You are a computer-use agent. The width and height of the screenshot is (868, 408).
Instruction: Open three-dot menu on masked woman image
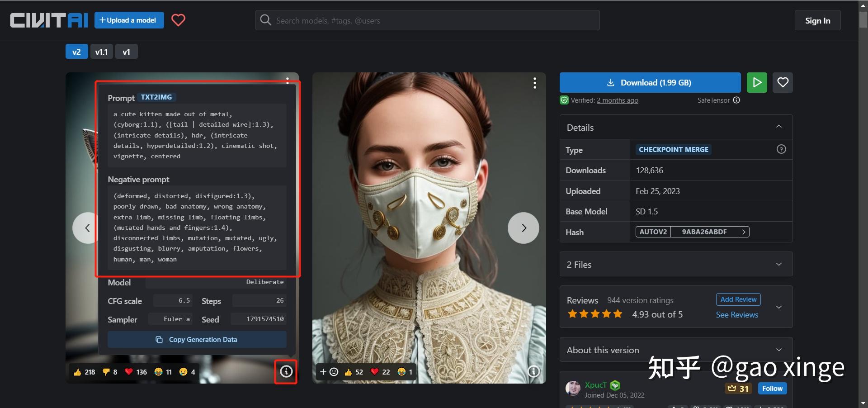[x=534, y=83]
